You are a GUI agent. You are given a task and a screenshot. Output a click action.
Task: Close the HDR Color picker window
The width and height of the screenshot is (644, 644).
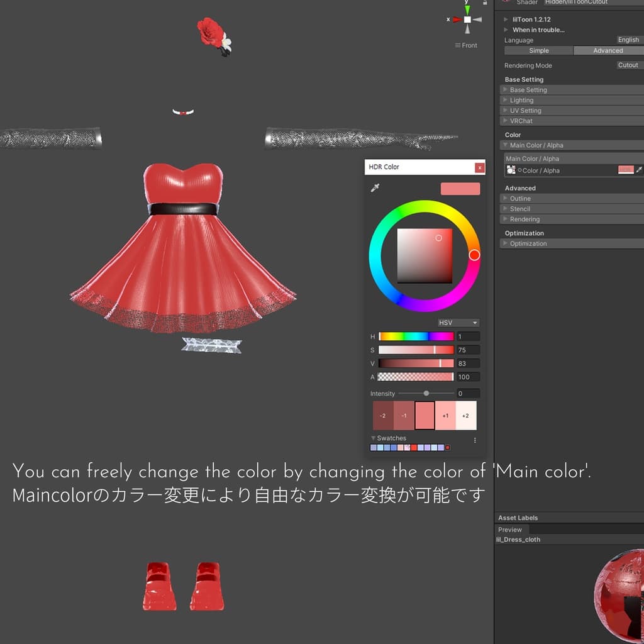coord(480,167)
